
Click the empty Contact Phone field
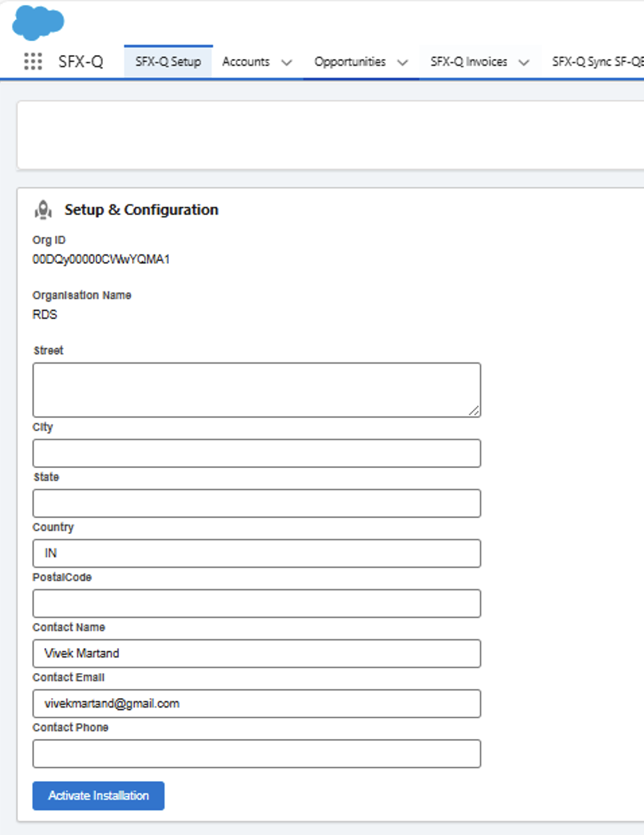pyautogui.click(x=256, y=753)
